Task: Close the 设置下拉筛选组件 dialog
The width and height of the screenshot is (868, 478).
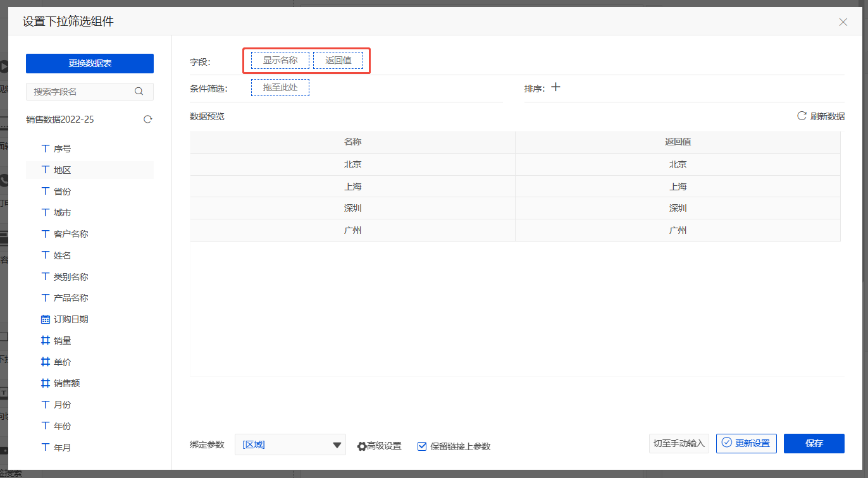Action: [x=843, y=22]
